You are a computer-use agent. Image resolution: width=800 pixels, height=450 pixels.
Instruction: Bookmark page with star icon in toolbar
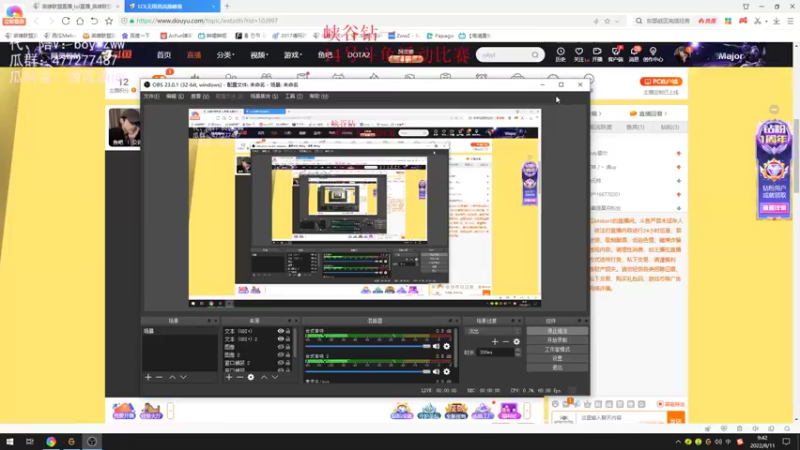109,21
